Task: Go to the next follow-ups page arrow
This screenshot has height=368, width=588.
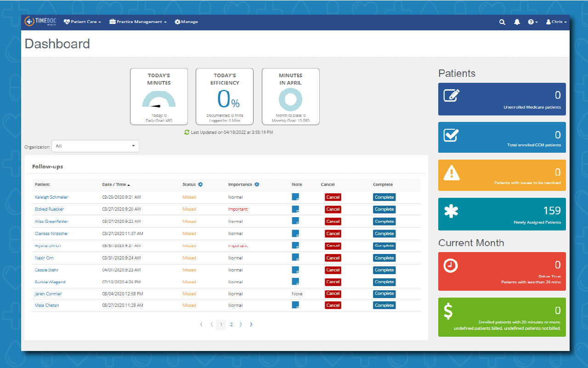Action: pyautogui.click(x=241, y=324)
